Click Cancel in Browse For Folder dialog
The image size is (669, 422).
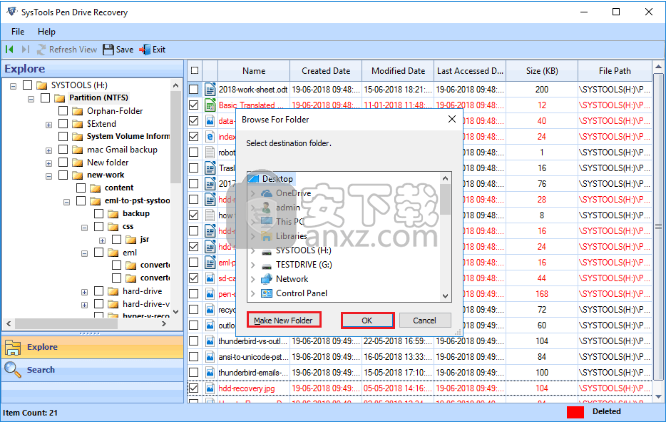[x=425, y=320]
